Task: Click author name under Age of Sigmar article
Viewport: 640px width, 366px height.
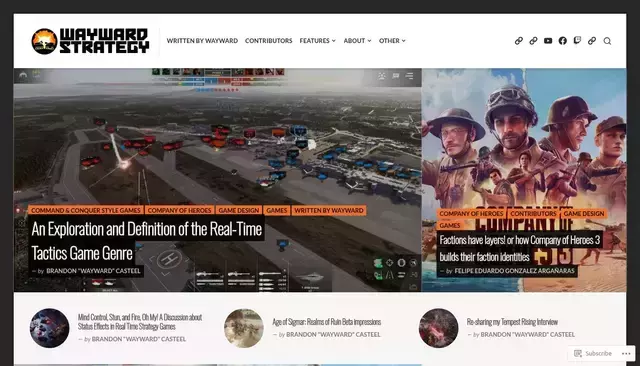Action: pos(333,335)
